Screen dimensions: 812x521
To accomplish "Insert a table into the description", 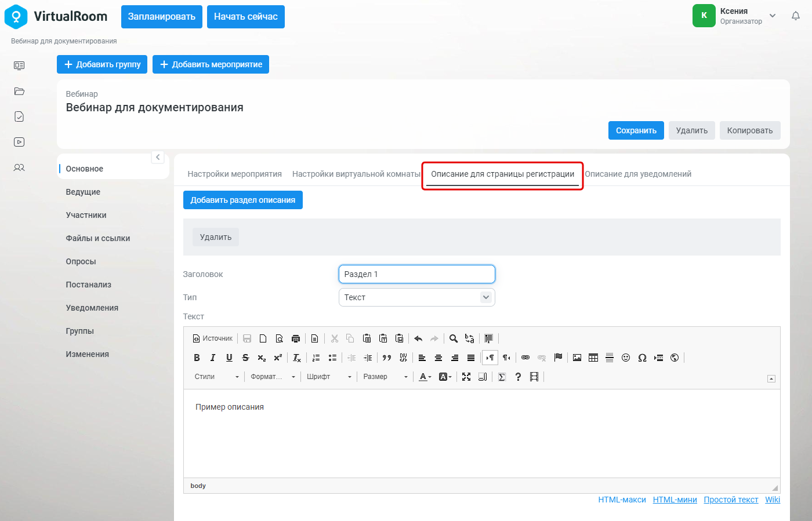I will click(x=593, y=358).
